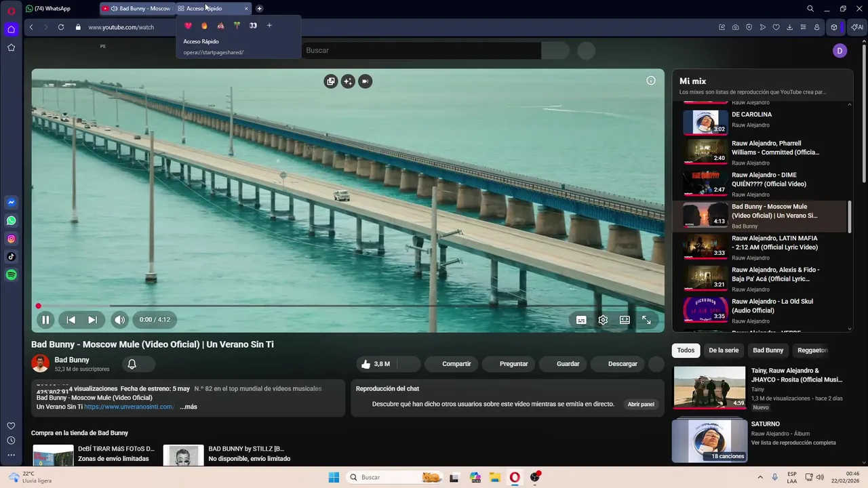
Task: Open downloads toolbar icon
Action: click(789, 27)
